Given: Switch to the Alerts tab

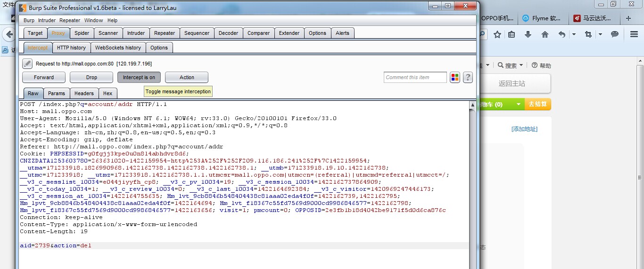Looking at the screenshot, I should pos(343,33).
